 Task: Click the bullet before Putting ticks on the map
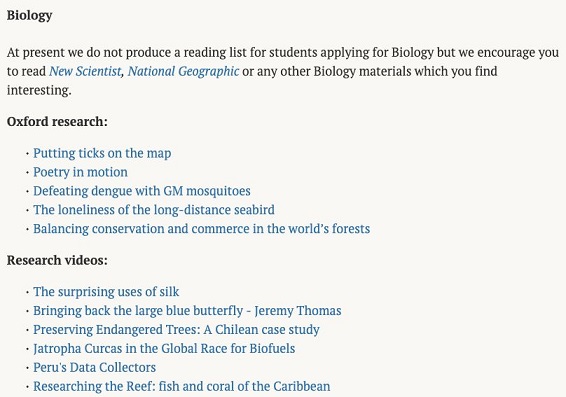pyautogui.click(x=27, y=154)
